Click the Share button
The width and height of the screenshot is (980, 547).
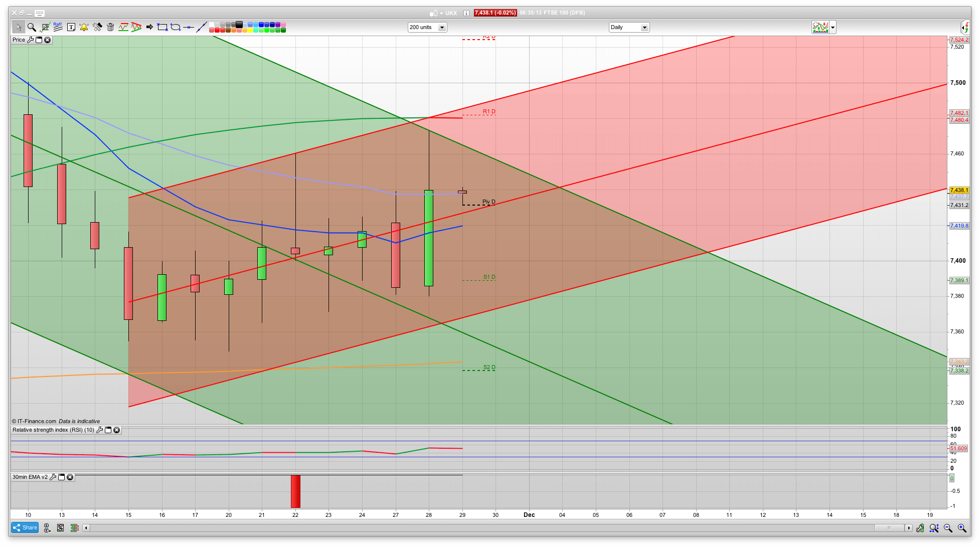25,527
